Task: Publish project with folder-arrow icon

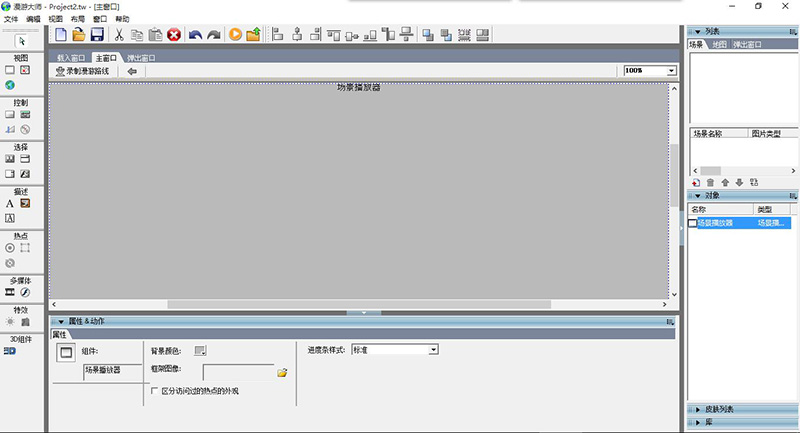Action: click(x=254, y=35)
